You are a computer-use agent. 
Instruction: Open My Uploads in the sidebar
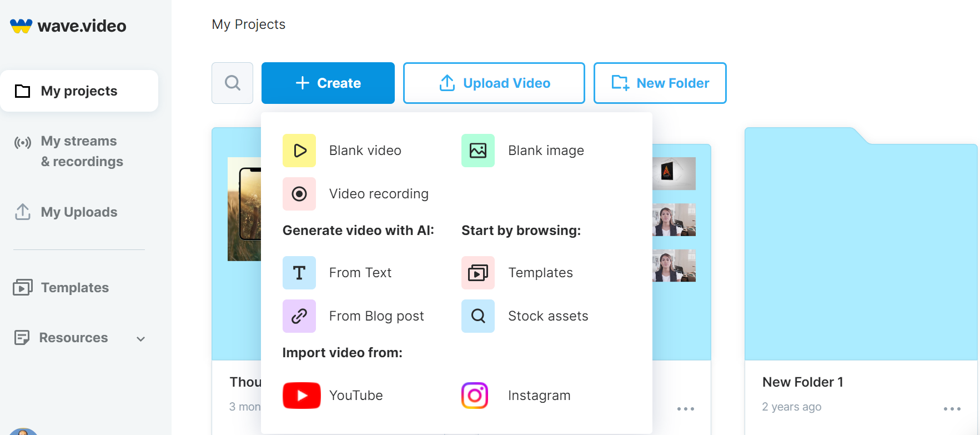point(79,212)
